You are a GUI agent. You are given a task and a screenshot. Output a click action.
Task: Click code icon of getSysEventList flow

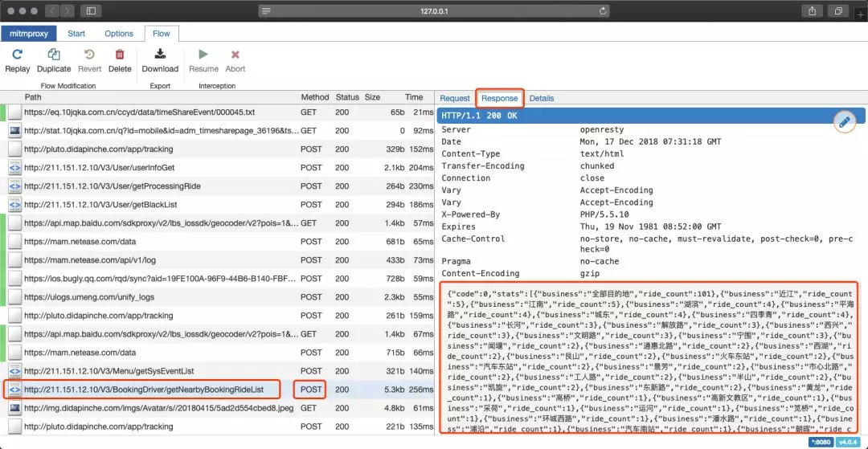pyautogui.click(x=15, y=371)
